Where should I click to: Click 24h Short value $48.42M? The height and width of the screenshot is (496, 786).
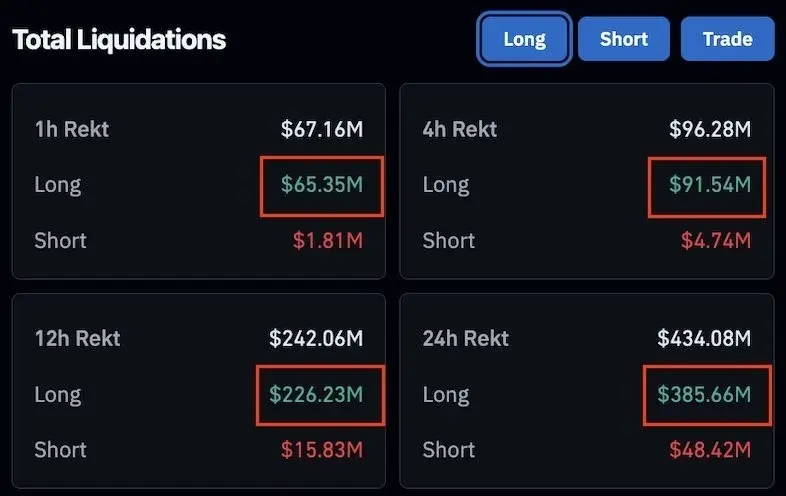pyautogui.click(x=710, y=450)
